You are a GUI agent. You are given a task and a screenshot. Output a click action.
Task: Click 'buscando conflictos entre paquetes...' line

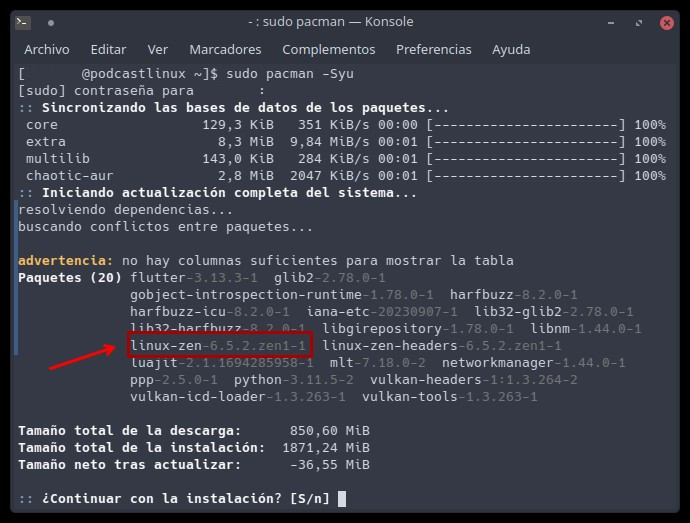click(x=165, y=227)
